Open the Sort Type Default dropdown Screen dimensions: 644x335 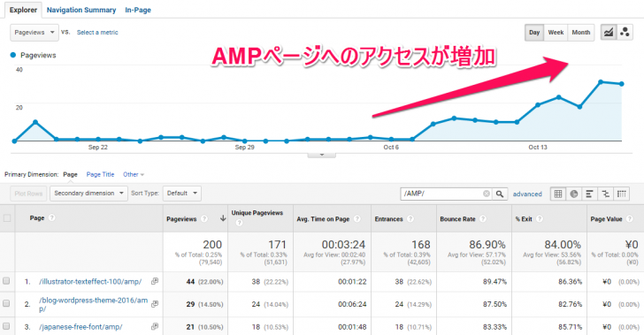coord(182,193)
